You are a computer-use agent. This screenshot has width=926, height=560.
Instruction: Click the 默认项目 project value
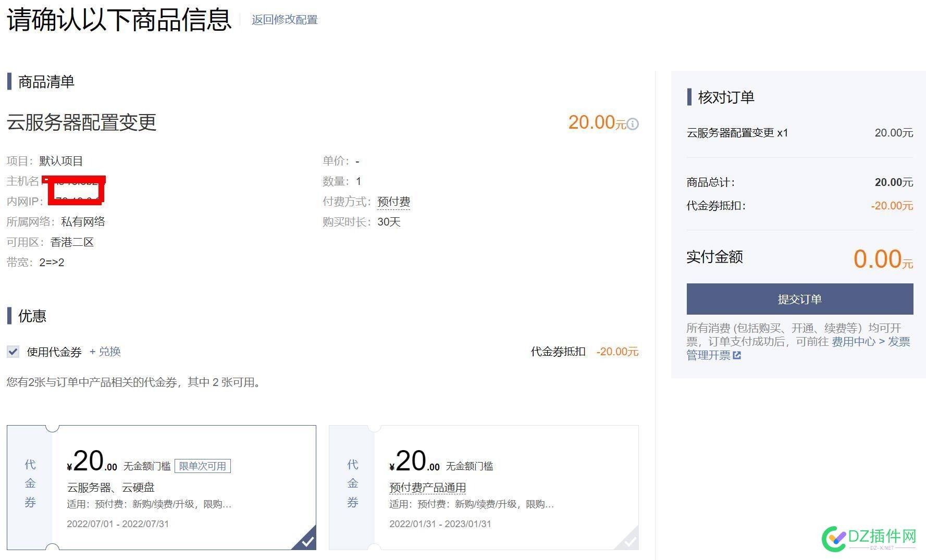click(x=61, y=161)
